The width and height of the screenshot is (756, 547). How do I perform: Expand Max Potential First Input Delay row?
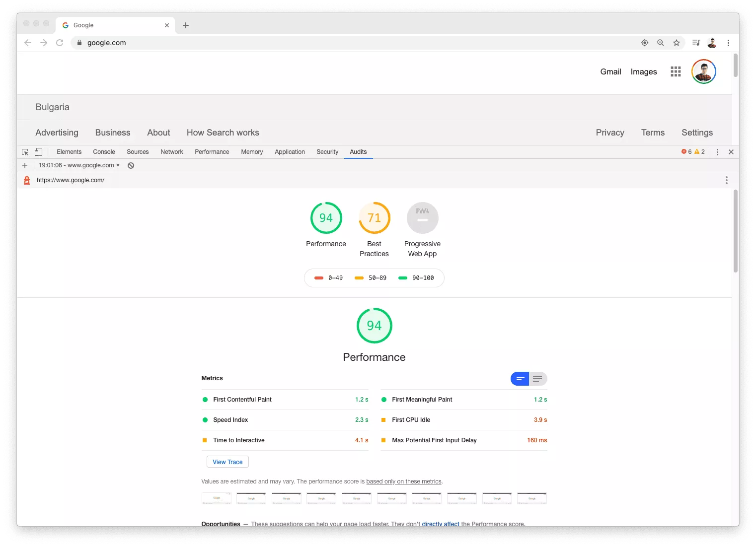464,440
